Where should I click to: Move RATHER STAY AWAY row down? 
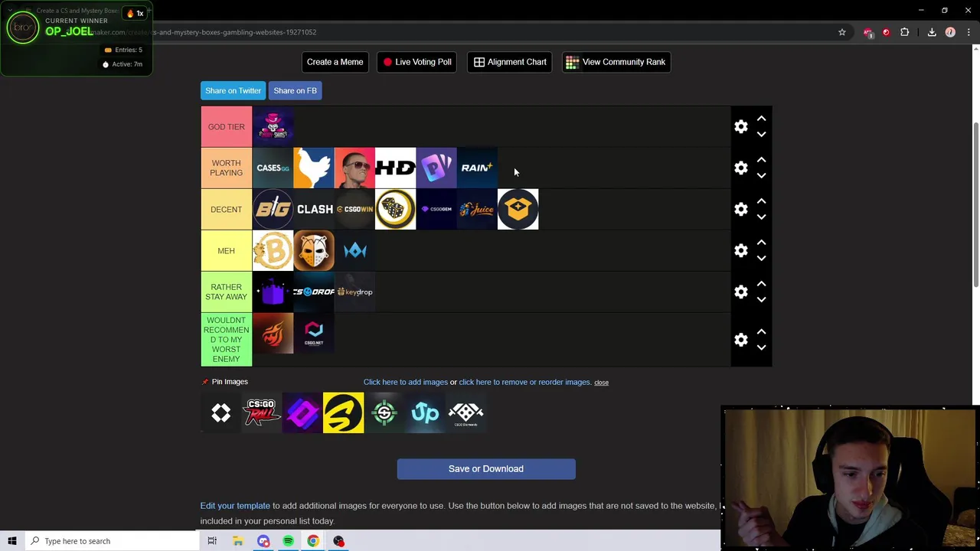(761, 299)
